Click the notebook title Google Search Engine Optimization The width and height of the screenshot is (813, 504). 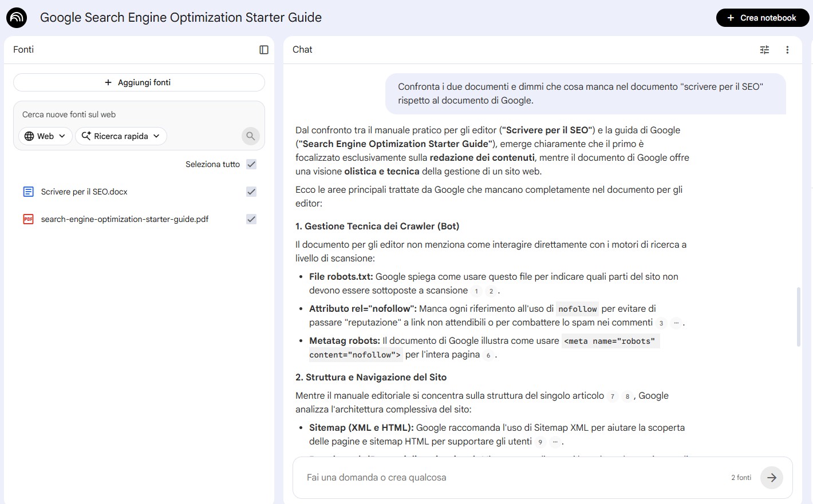(x=181, y=18)
